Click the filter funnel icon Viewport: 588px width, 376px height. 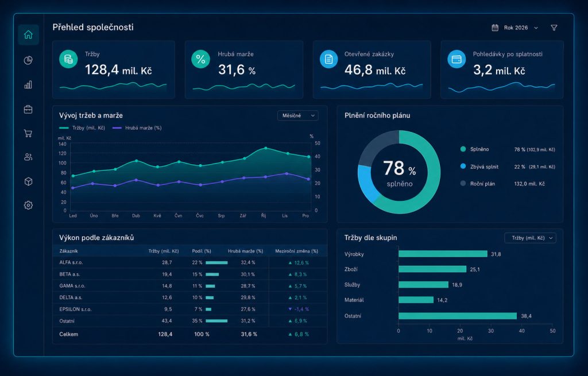tap(554, 28)
